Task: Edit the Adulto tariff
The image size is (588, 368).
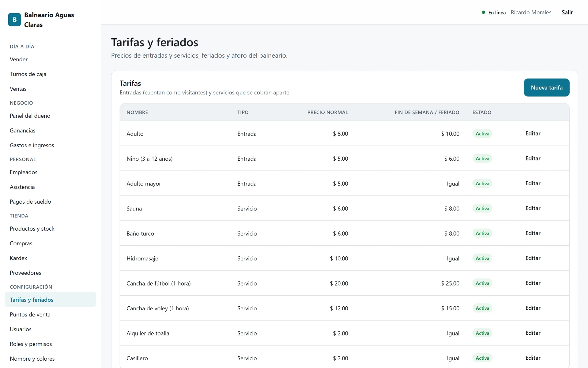Action: pyautogui.click(x=533, y=133)
